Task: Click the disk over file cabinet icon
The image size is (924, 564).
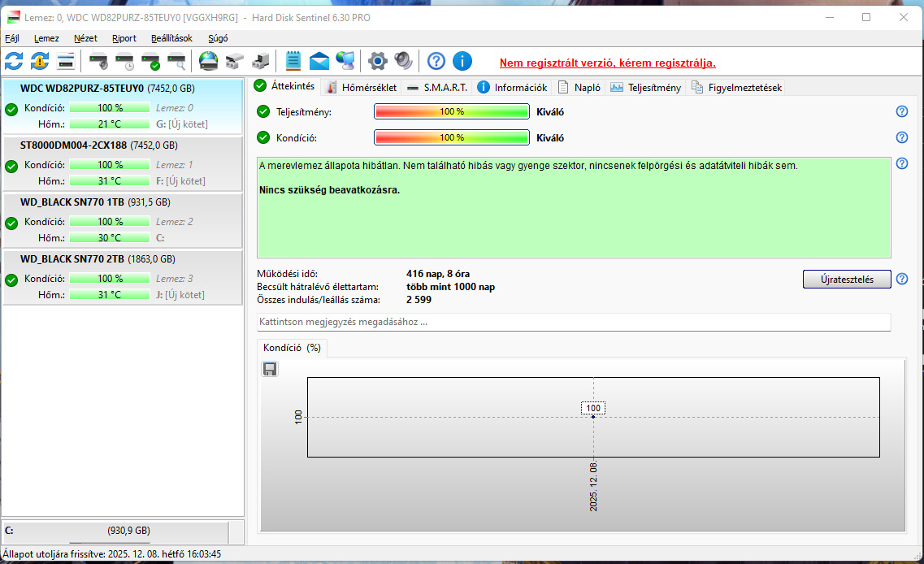Action: (235, 61)
